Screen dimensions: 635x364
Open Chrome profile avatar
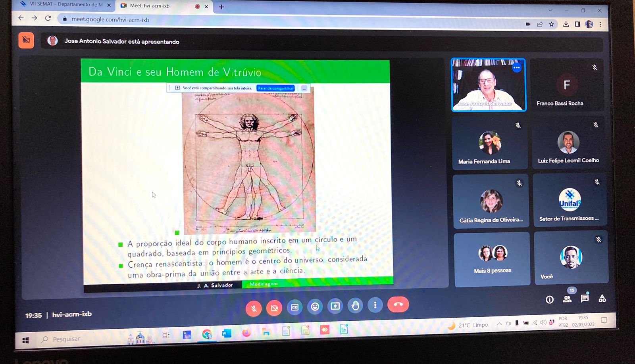[589, 24]
